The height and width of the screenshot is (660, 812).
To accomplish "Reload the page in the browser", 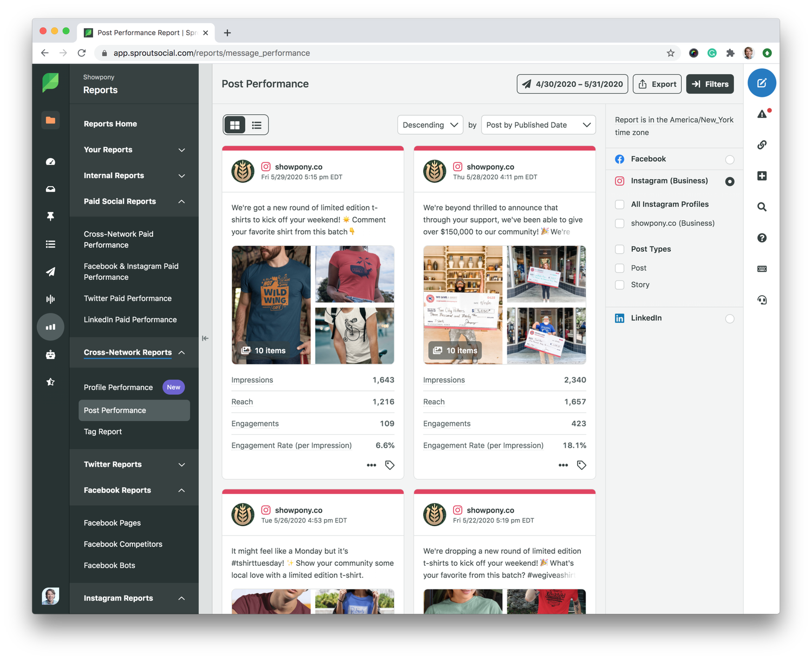I will click(82, 53).
